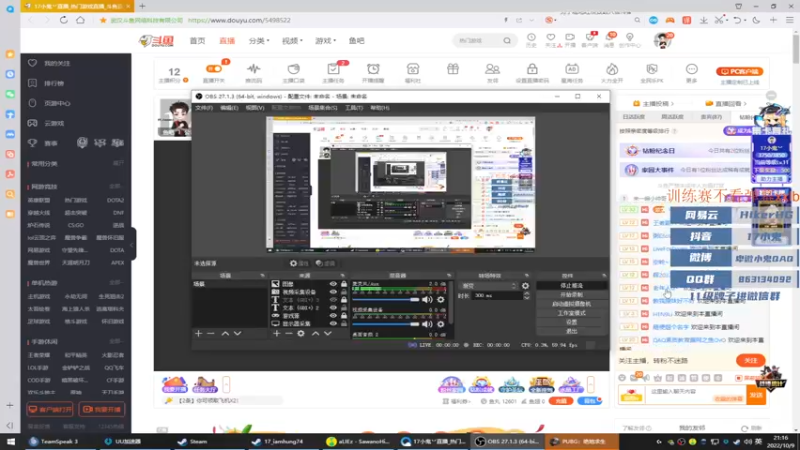Pop out the OBS 混音器 dock panel

449,276
